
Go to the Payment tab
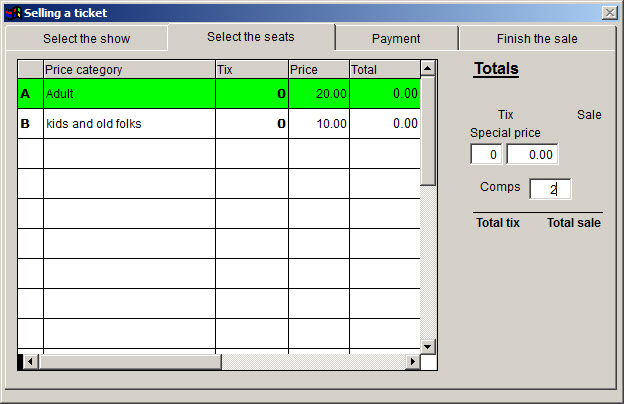click(x=396, y=39)
